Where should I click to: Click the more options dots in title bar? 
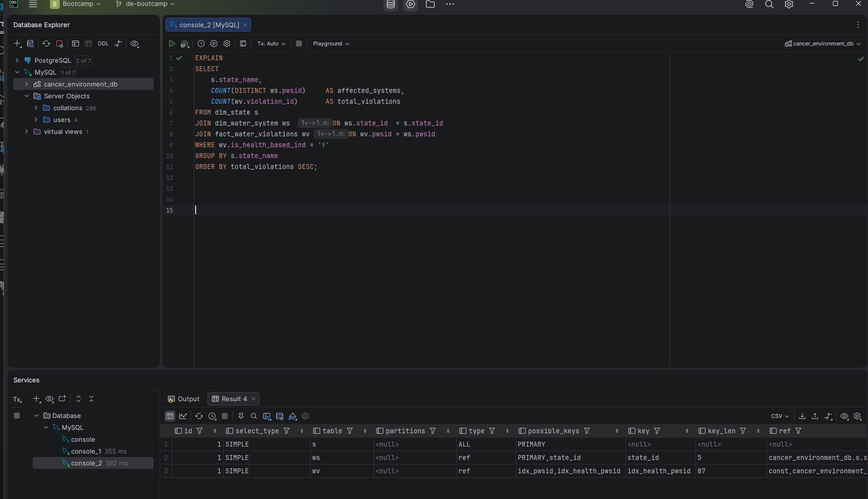coord(450,4)
